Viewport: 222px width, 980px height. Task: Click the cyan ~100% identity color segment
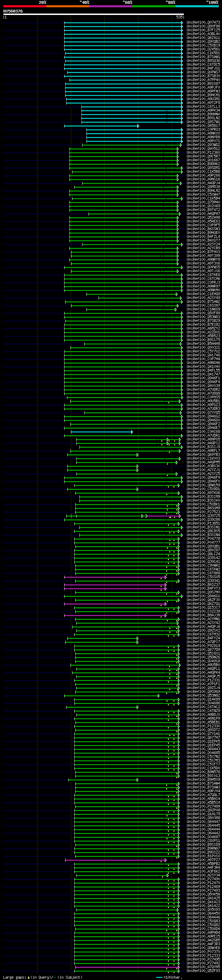coord(197,6)
